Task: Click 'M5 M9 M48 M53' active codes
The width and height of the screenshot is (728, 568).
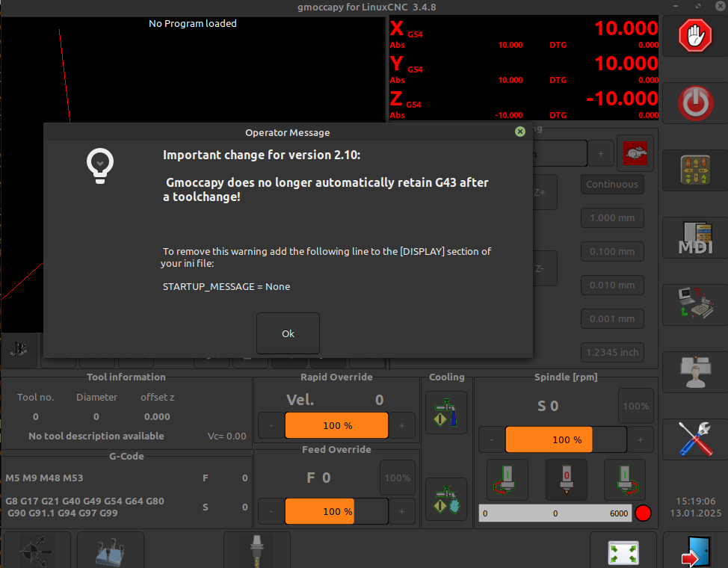Action: [44, 478]
